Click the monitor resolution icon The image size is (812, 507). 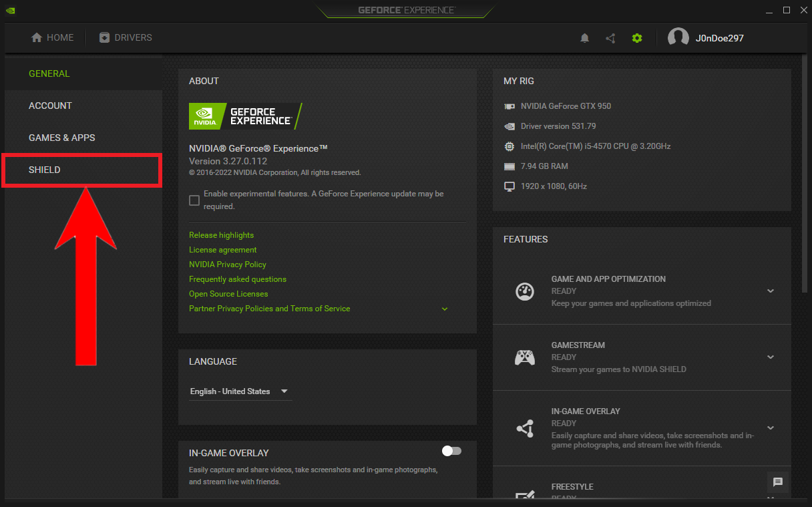point(510,186)
